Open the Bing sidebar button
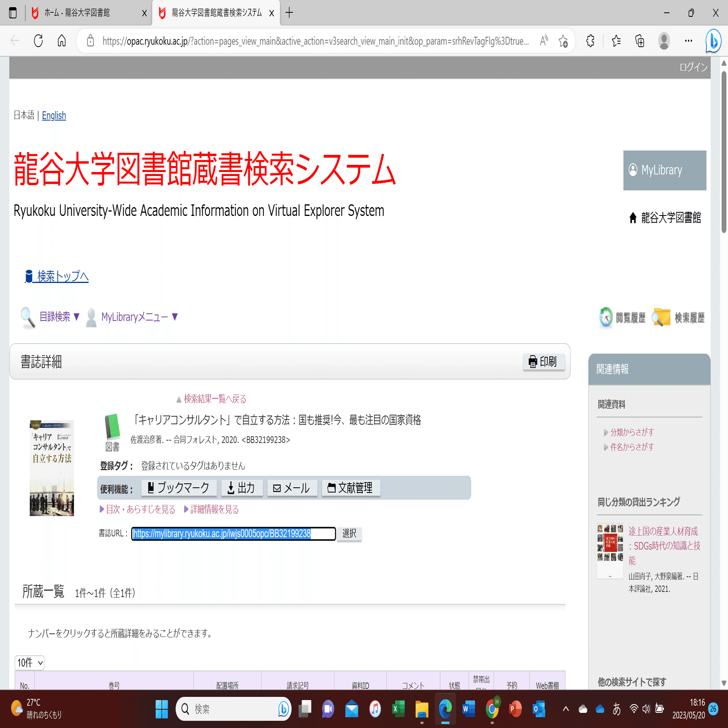Screen dimensions: 728x728 click(713, 41)
